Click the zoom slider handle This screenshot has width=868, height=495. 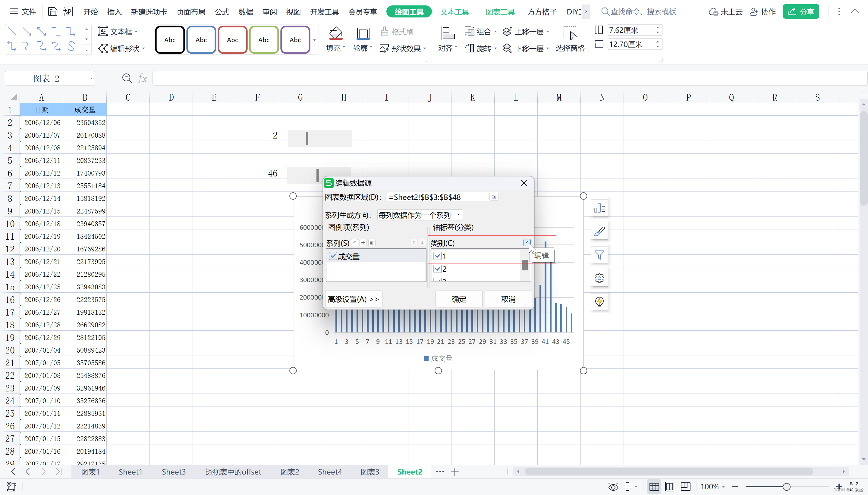click(786, 487)
